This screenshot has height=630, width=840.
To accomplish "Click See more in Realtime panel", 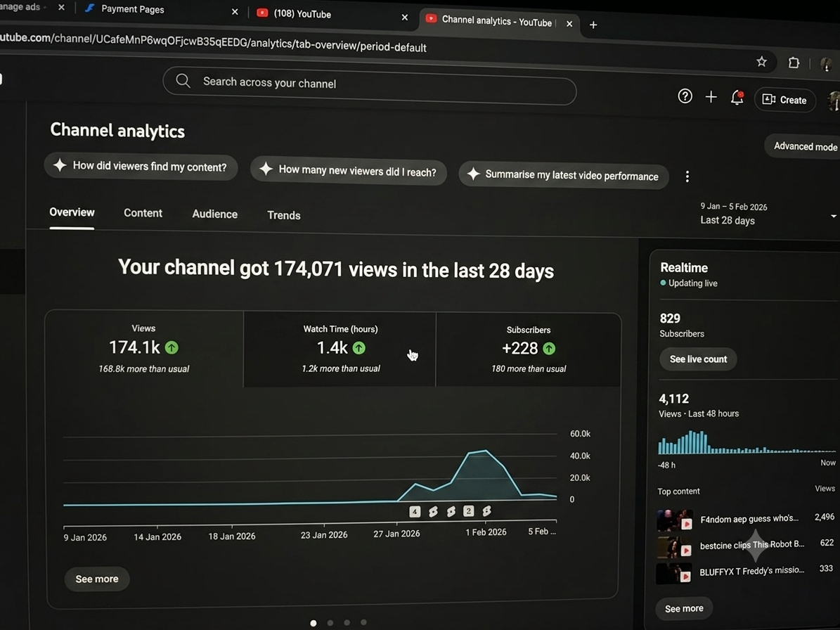I will (684, 609).
